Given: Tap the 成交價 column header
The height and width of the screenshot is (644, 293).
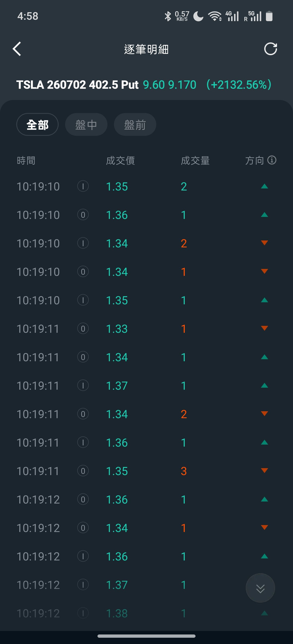Looking at the screenshot, I should (120, 161).
